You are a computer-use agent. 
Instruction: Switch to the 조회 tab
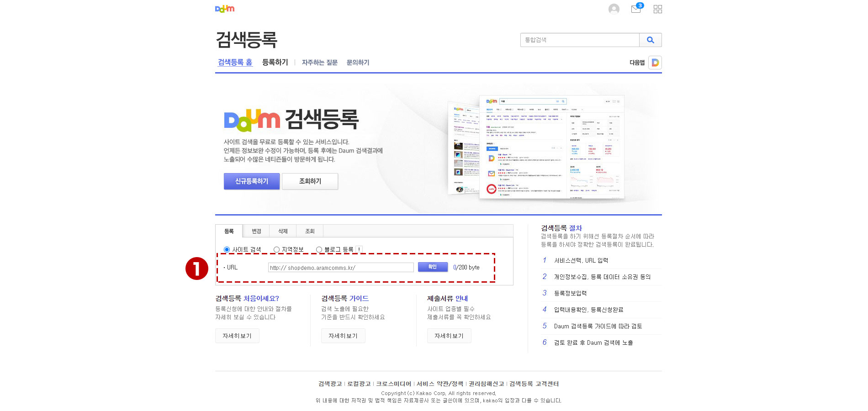coord(310,231)
